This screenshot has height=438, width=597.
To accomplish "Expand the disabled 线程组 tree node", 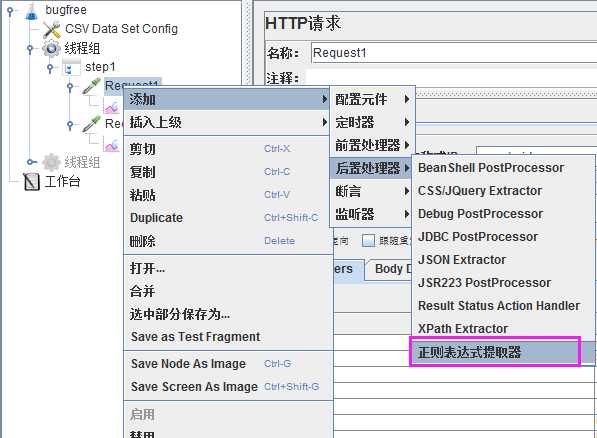I will pyautogui.click(x=32, y=163).
